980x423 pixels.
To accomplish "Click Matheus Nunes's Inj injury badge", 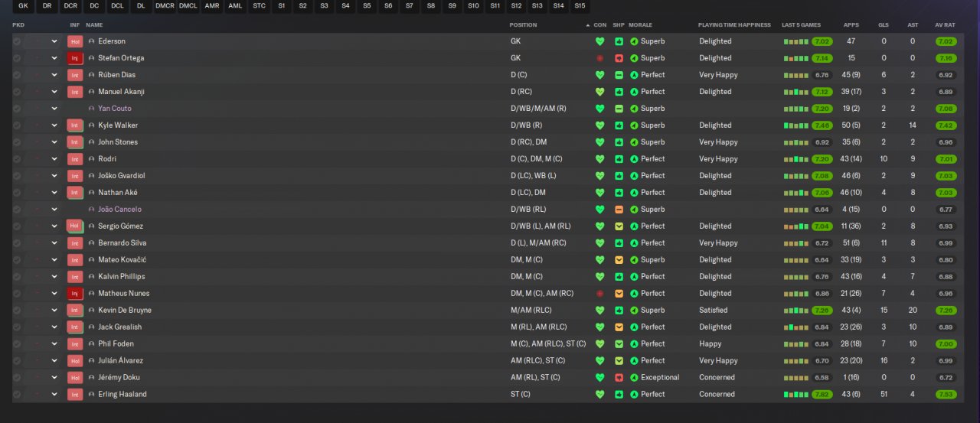I will [x=74, y=294].
